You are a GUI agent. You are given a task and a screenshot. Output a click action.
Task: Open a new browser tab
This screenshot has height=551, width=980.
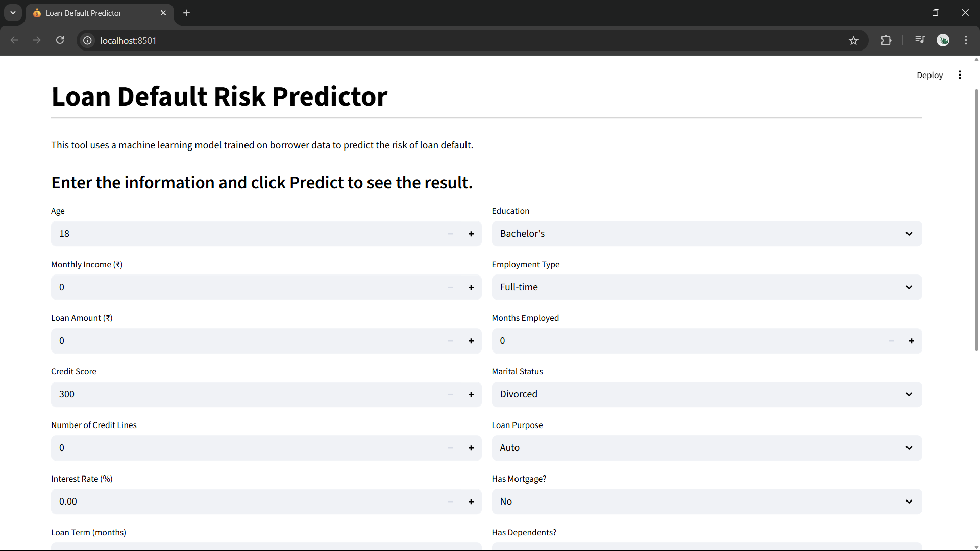(186, 13)
